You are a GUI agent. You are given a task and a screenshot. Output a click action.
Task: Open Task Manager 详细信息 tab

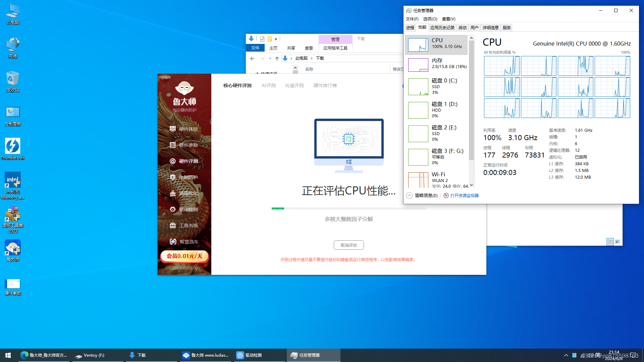tap(490, 27)
